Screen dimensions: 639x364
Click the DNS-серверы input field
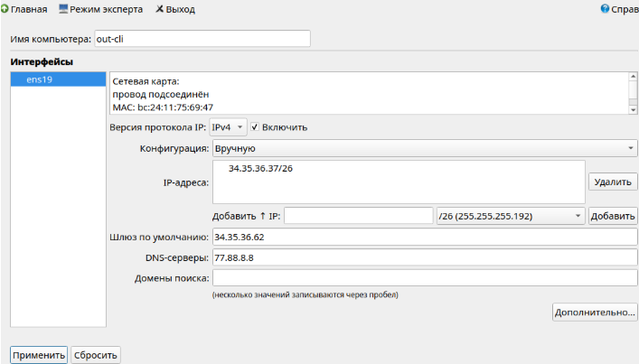pos(425,257)
